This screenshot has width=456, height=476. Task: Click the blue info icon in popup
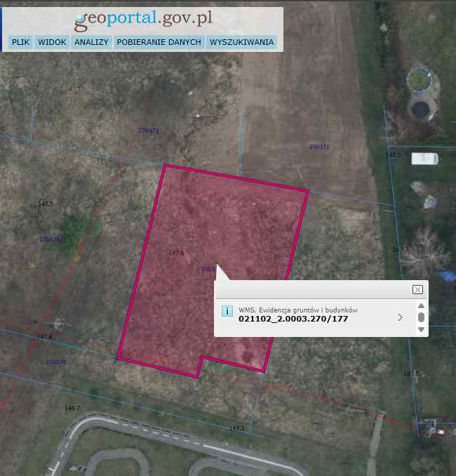tap(227, 311)
